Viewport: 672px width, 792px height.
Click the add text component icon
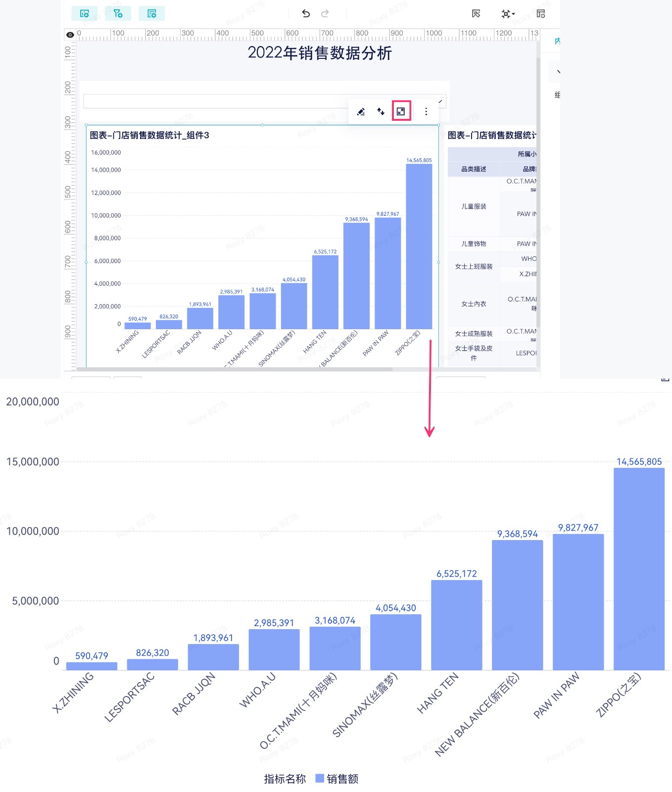tap(151, 13)
